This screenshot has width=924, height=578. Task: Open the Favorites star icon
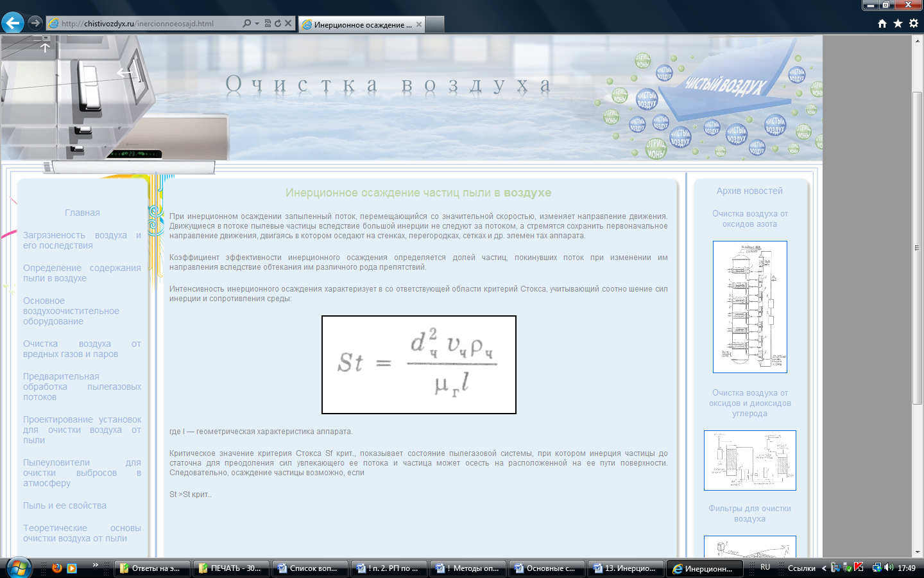pos(898,23)
